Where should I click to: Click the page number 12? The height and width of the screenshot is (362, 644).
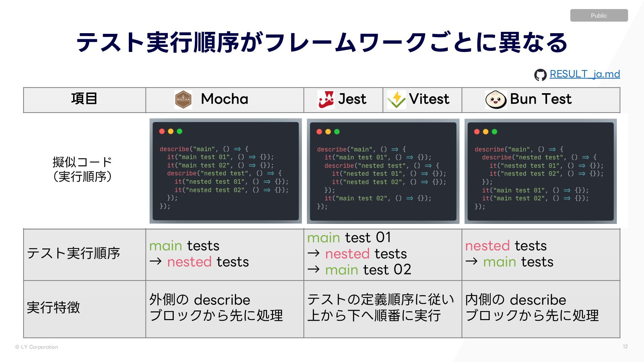click(625, 347)
